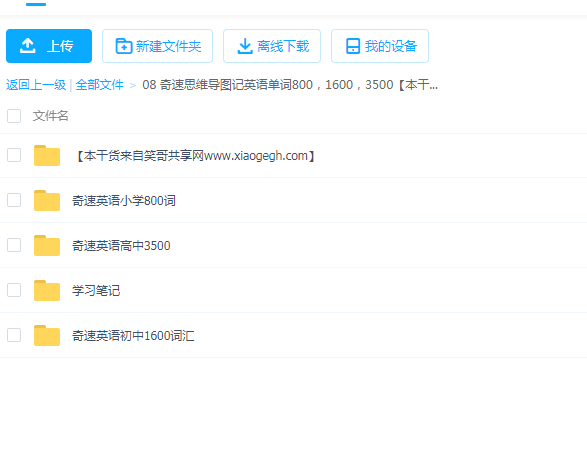Click the my device icon

[353, 46]
